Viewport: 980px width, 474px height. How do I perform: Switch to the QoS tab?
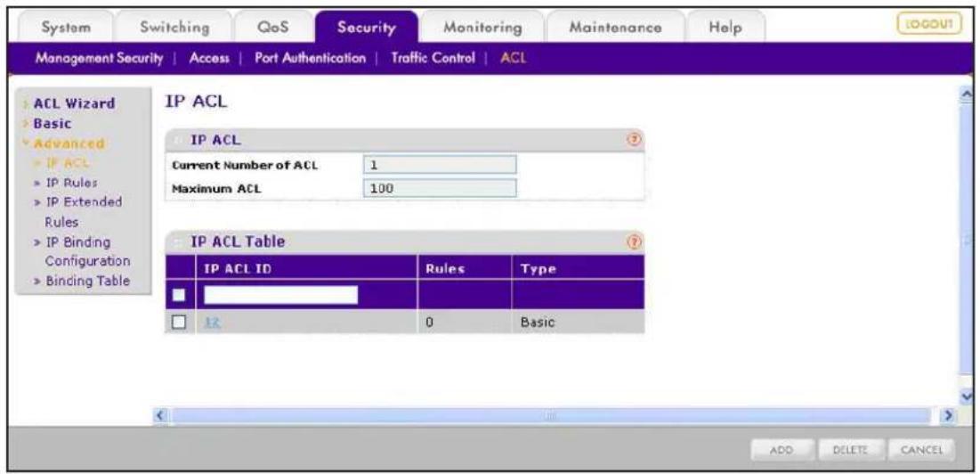[x=272, y=29]
